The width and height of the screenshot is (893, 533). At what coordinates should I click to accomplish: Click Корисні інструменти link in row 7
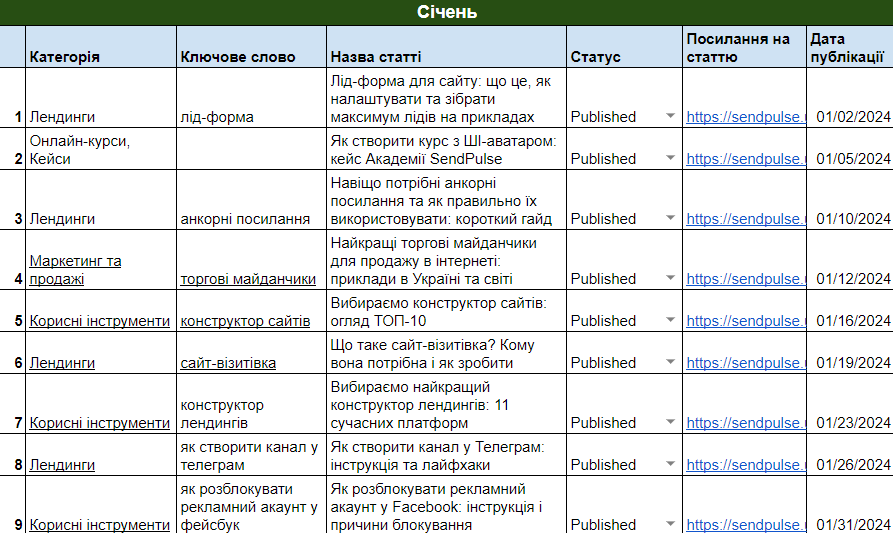click(100, 423)
